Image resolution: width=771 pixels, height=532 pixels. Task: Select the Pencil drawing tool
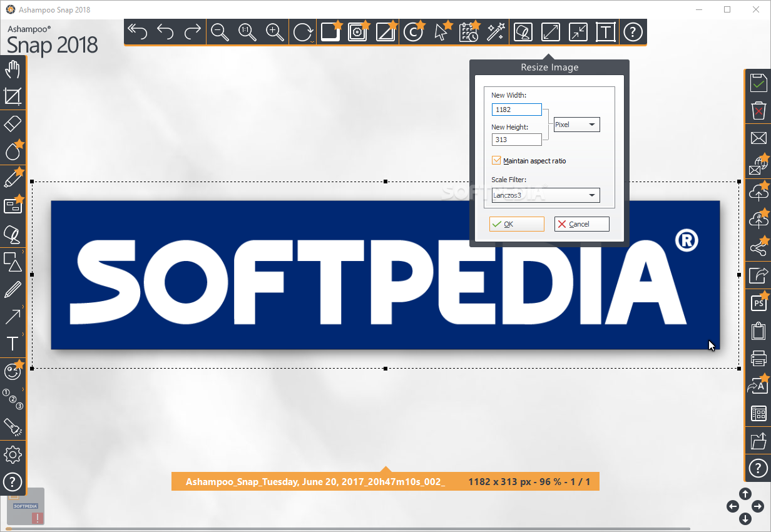point(13,290)
